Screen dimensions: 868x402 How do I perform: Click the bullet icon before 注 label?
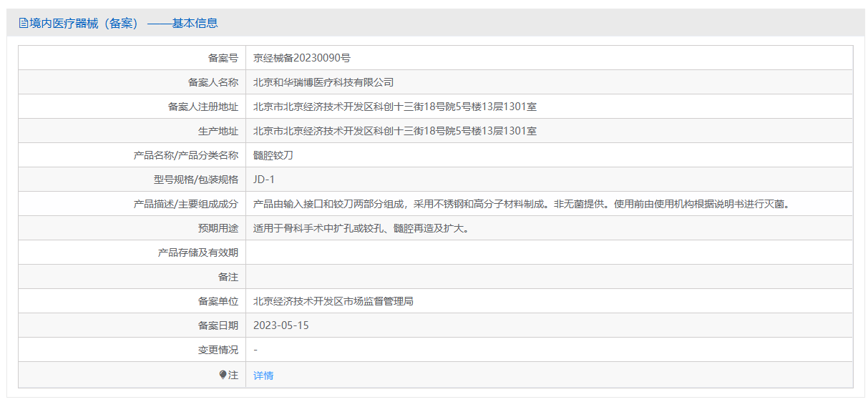[223, 375]
